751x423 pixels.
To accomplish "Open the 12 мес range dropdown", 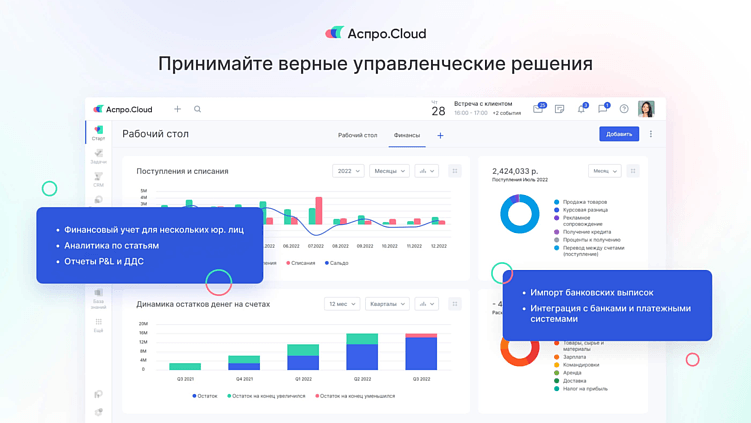I will coord(342,304).
